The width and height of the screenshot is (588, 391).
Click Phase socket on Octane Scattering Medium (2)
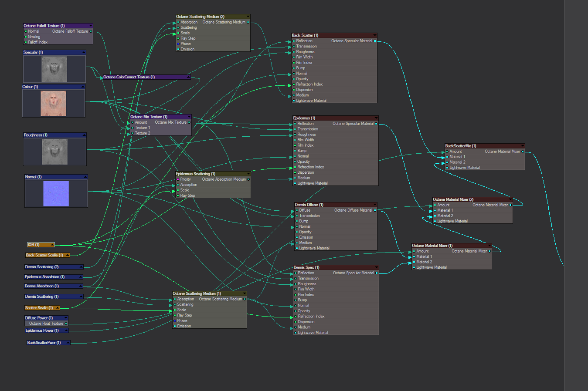coord(178,44)
